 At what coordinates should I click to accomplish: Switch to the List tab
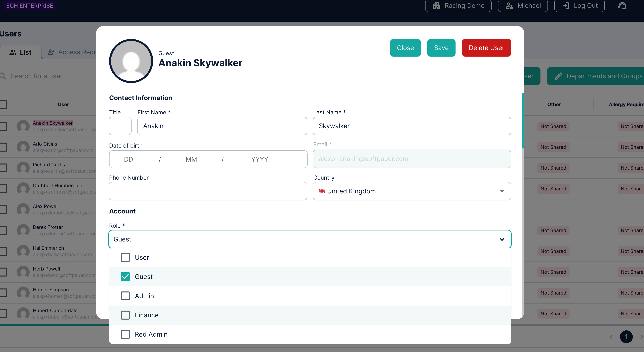click(20, 52)
